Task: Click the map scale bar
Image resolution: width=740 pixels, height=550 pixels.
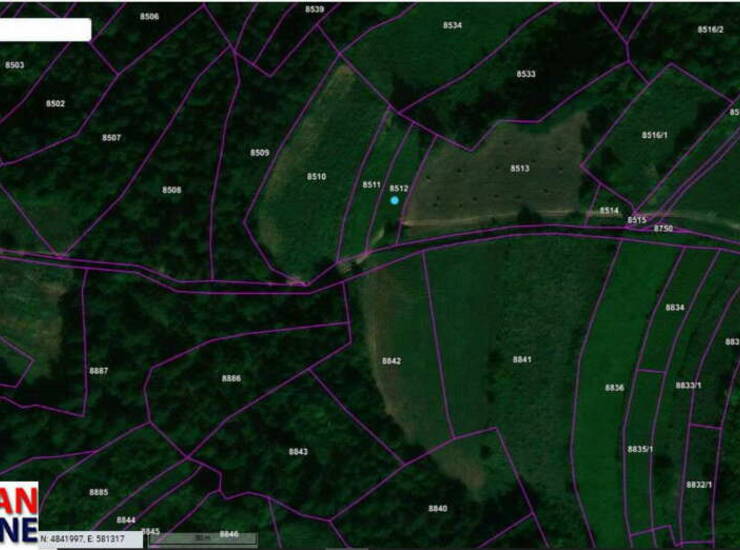Action: [203, 539]
